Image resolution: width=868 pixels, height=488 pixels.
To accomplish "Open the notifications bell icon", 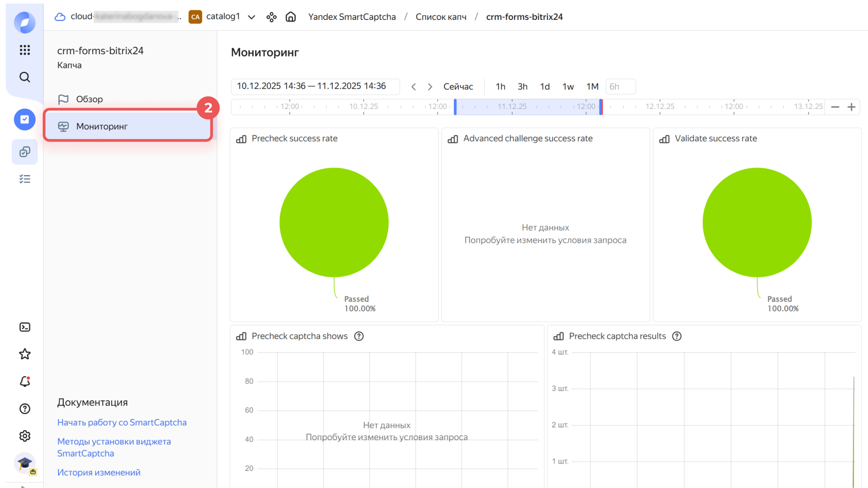I will (x=25, y=382).
